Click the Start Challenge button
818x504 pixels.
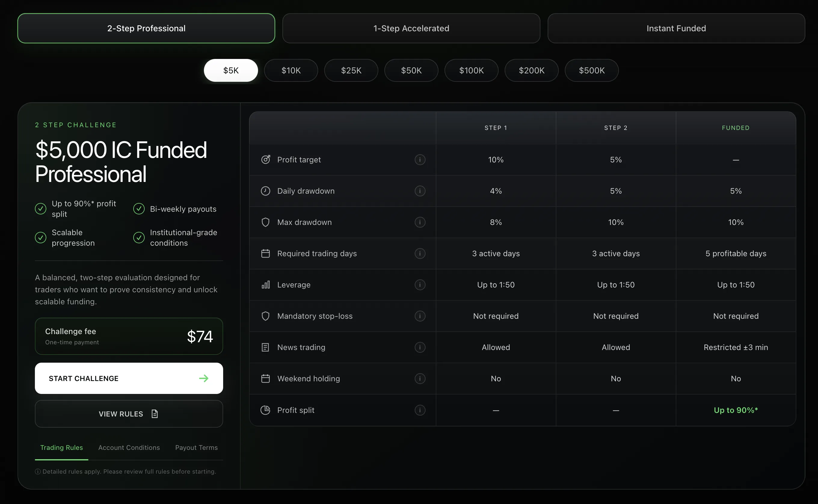129,378
